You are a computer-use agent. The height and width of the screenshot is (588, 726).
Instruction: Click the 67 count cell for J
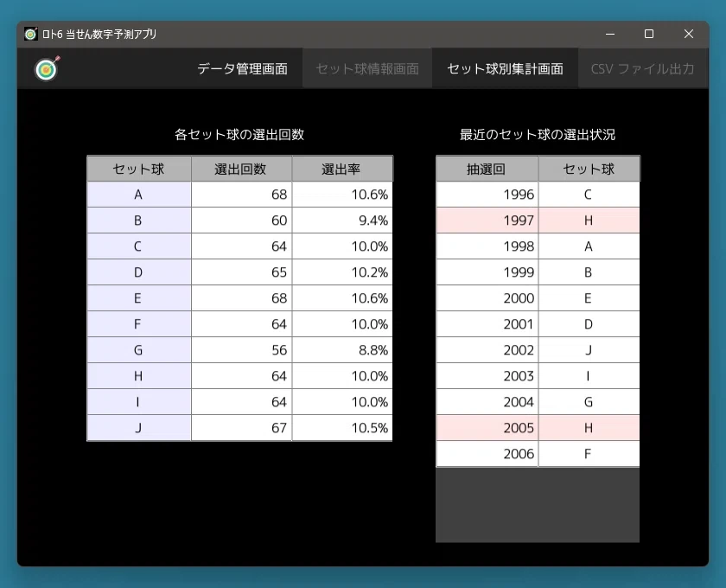[241, 428]
